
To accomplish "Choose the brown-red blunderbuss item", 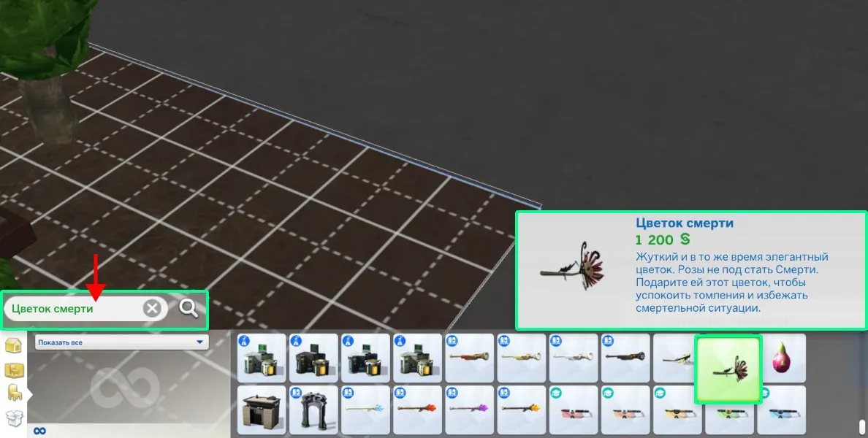I will click(x=469, y=358).
